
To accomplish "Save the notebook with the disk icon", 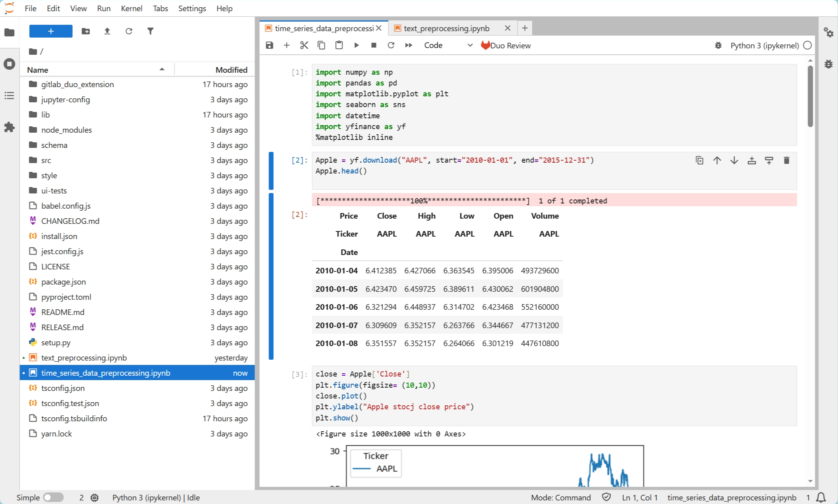I will tap(269, 45).
